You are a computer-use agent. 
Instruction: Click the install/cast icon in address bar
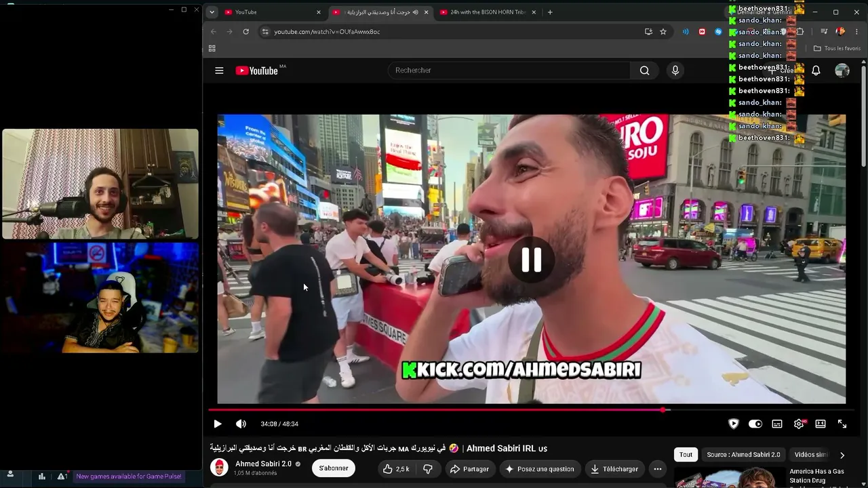tap(648, 32)
